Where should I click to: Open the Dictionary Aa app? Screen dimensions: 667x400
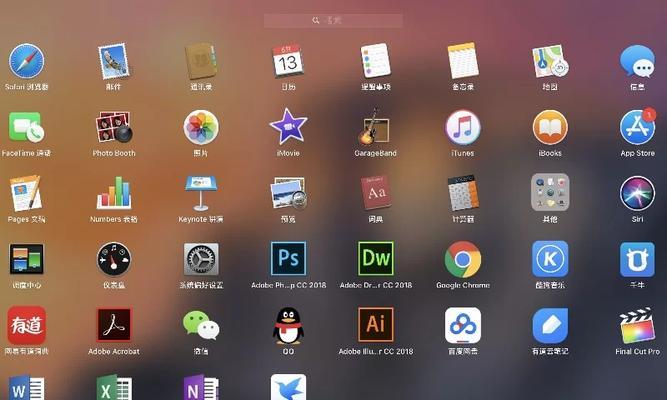[x=375, y=192]
